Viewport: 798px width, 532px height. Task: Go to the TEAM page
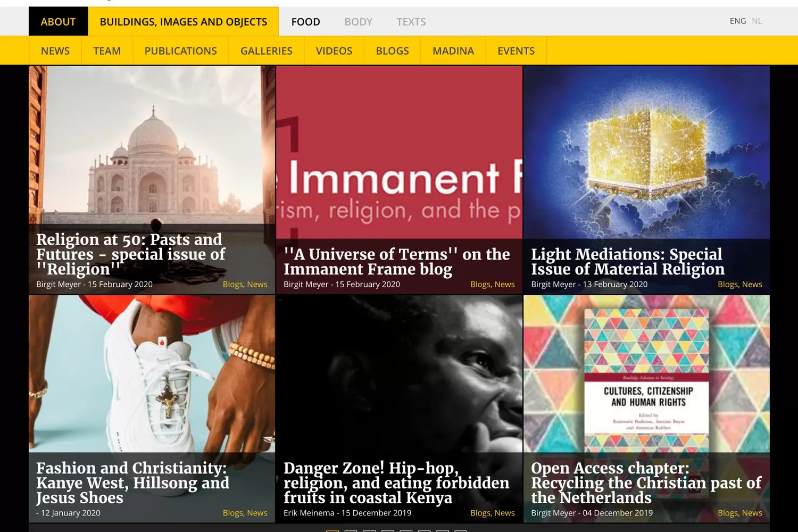point(107,51)
